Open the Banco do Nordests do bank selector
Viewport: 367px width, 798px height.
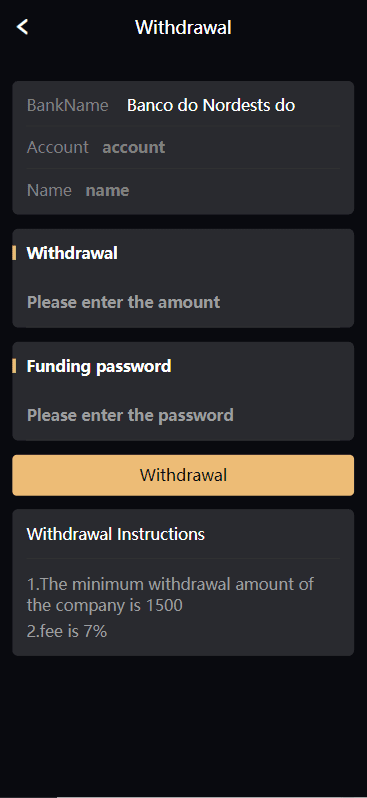(x=211, y=105)
